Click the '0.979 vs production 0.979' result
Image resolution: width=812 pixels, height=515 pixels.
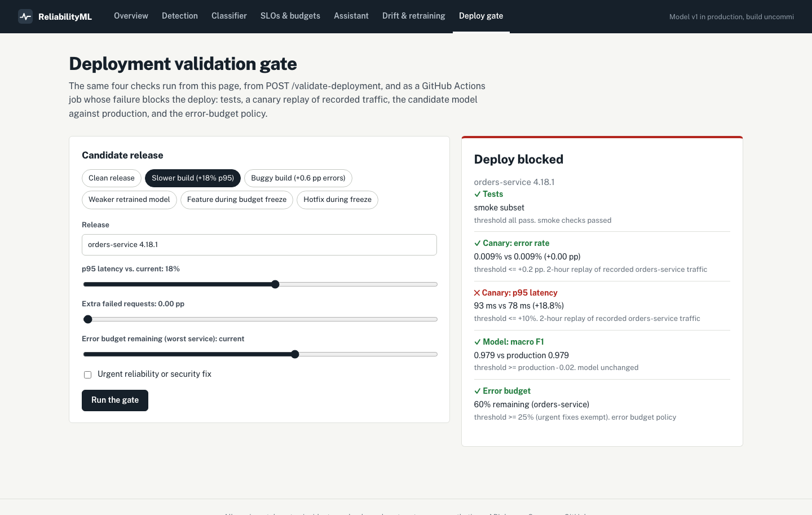click(522, 355)
